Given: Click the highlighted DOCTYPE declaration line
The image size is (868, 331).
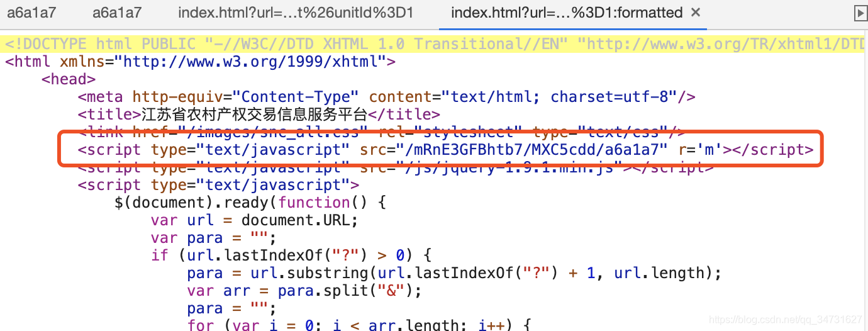Looking at the screenshot, I should click(434, 44).
